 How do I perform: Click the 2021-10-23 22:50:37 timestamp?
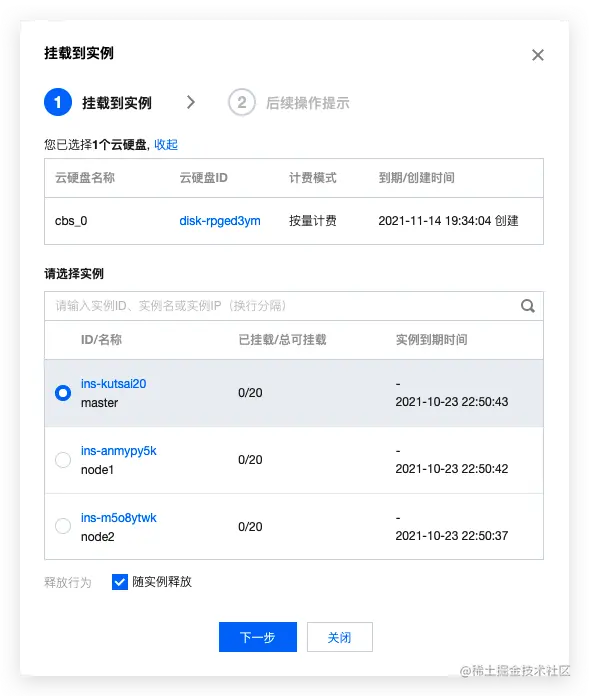pos(452,536)
